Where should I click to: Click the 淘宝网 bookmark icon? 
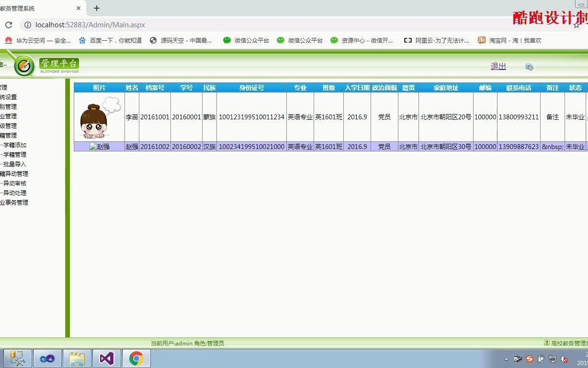[481, 40]
